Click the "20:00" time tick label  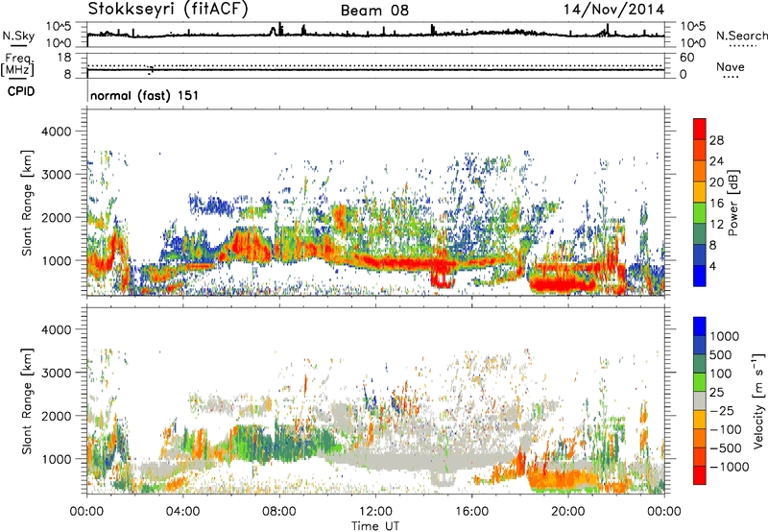[x=568, y=512]
